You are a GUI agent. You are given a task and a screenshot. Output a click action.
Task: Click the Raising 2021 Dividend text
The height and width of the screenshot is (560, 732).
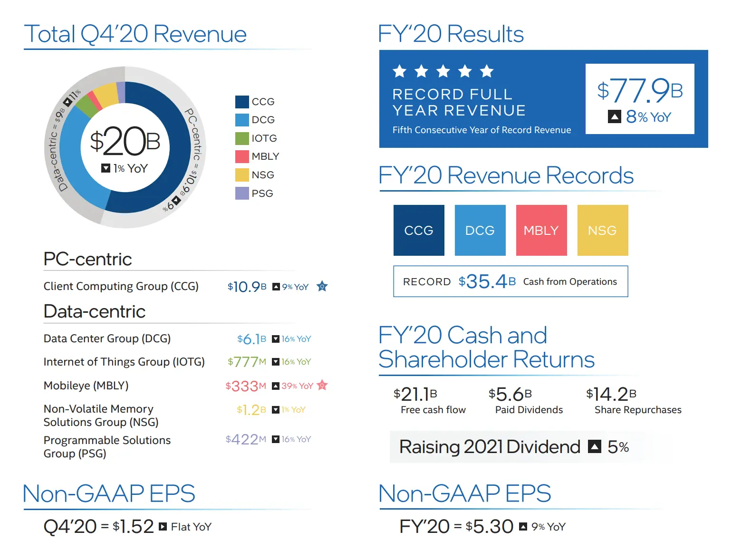(x=490, y=447)
